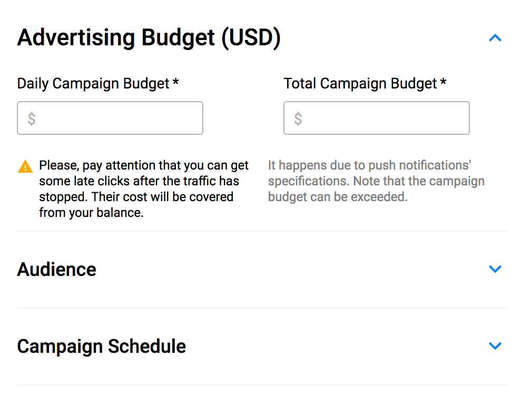Click the down chevron next to Audience
Viewport: 532px width, 396px height.
495,269
